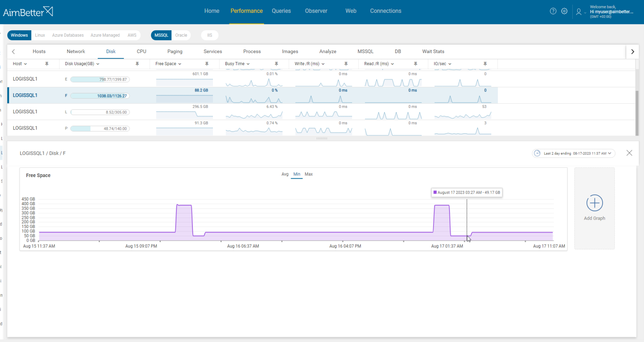Select the Azure Managed toggle

pos(105,35)
